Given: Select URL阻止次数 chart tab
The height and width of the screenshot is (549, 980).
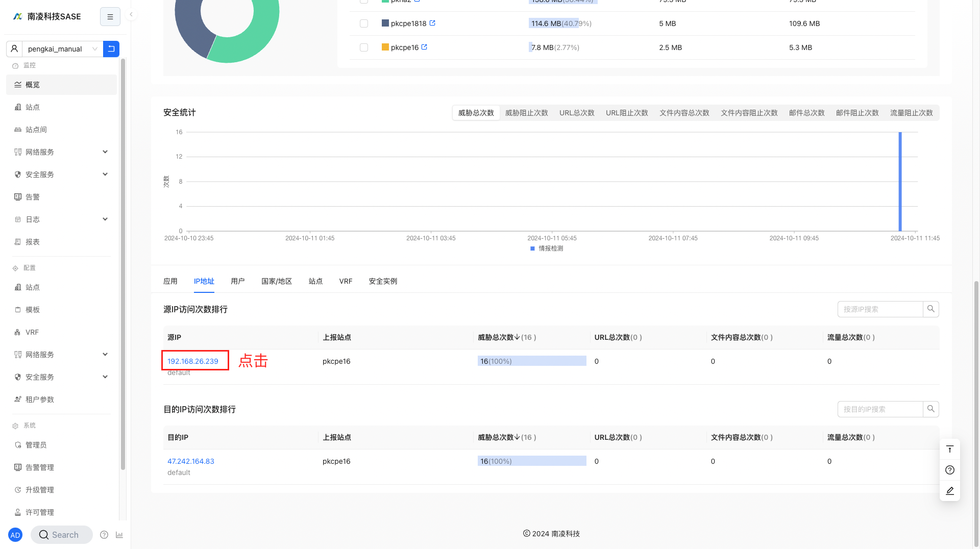Looking at the screenshot, I should 627,113.
